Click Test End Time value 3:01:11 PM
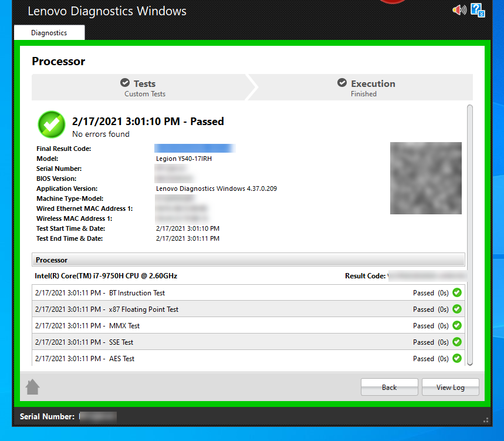The height and width of the screenshot is (441, 504). [x=188, y=238]
